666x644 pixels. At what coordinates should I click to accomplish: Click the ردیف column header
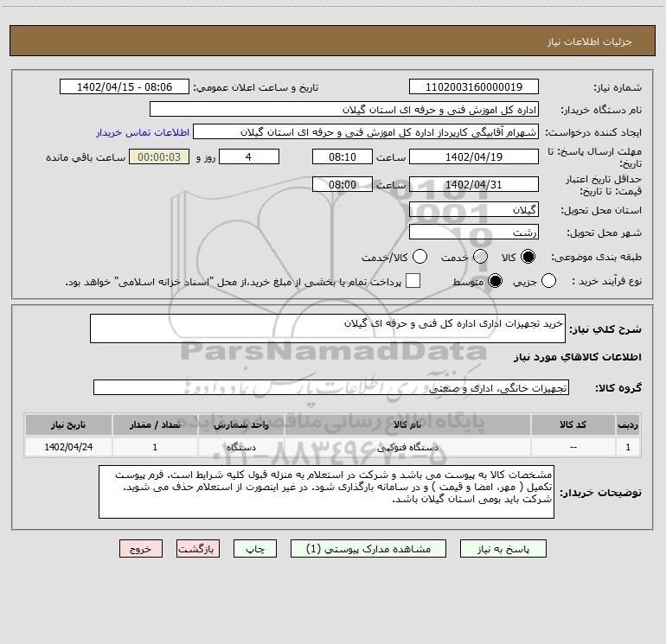pos(628,425)
